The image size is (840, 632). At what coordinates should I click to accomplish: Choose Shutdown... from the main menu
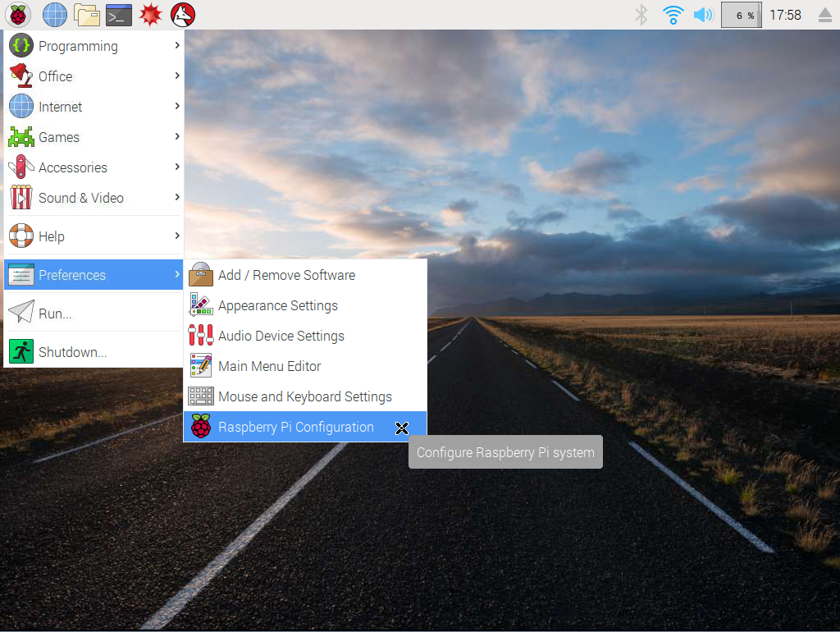click(x=72, y=352)
